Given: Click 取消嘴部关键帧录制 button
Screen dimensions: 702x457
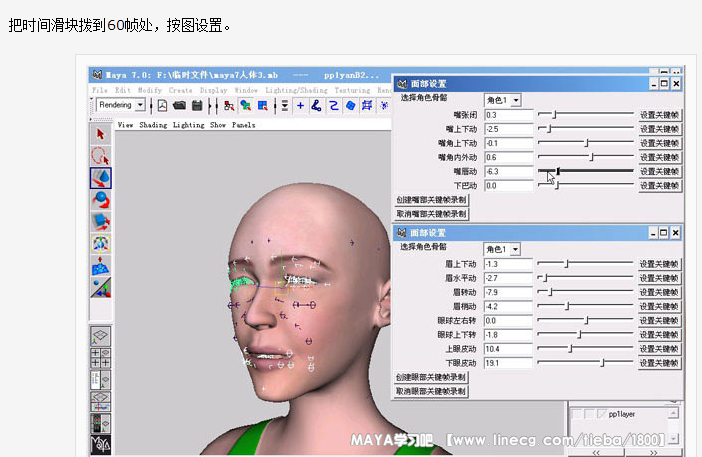Looking at the screenshot, I should click(x=431, y=214).
